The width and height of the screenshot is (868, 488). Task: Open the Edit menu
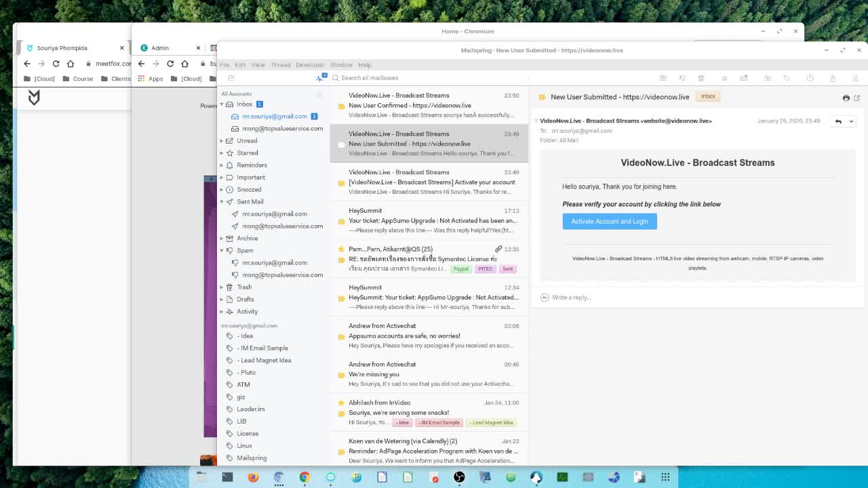click(240, 65)
